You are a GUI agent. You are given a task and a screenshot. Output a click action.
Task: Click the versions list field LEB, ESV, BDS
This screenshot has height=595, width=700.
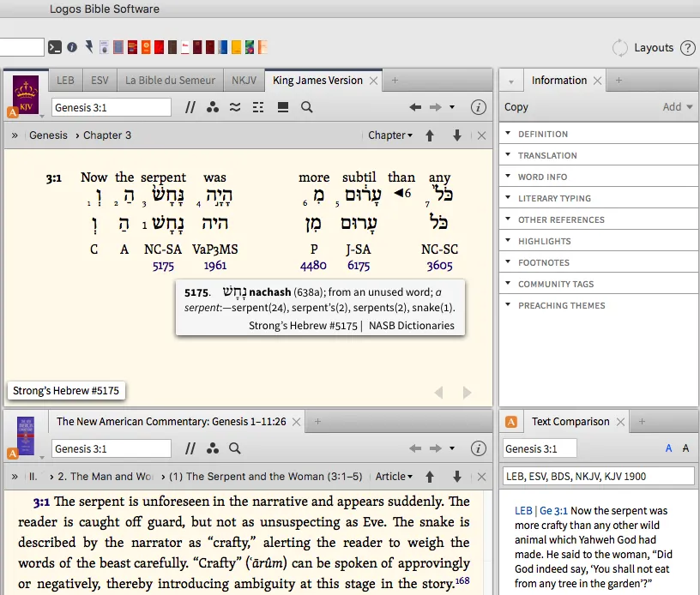click(x=598, y=477)
